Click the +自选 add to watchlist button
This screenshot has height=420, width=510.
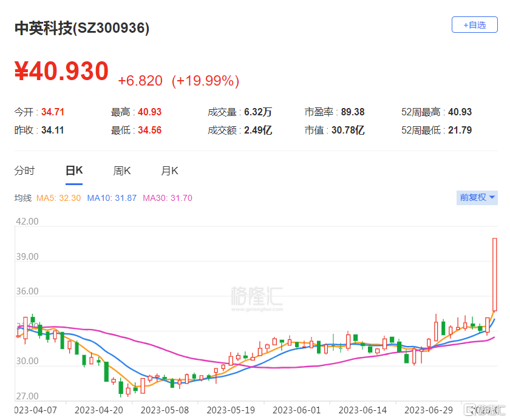474,25
